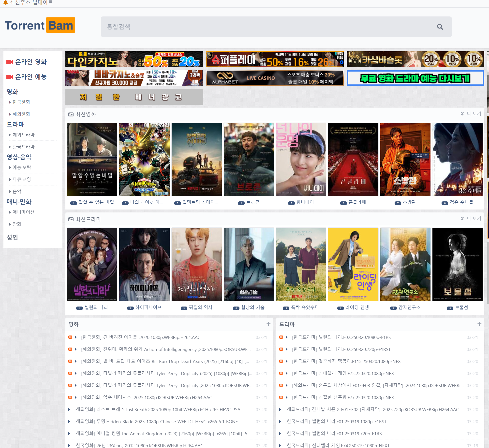Open 다큐·교양 sidebar category
Viewport: 489px width, 448px height.
point(22,179)
